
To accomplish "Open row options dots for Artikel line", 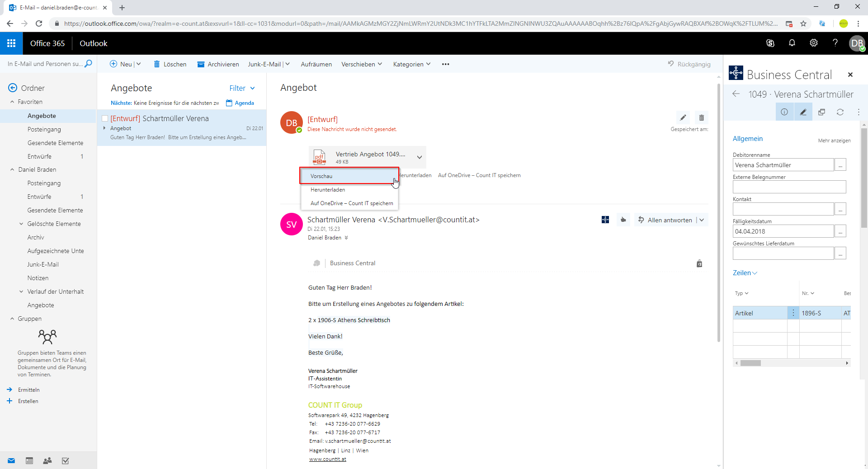I will pyautogui.click(x=793, y=313).
